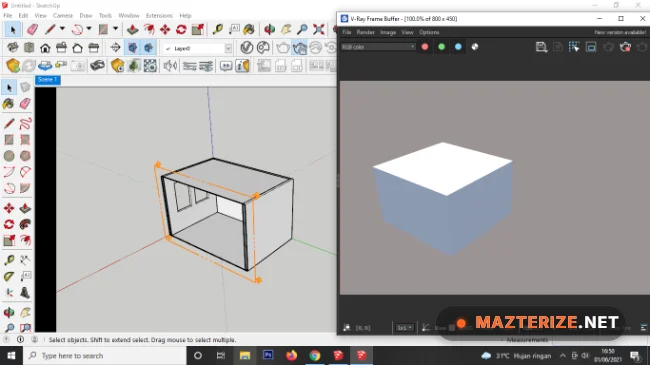Open Google Chrome from the taskbar

(315, 355)
